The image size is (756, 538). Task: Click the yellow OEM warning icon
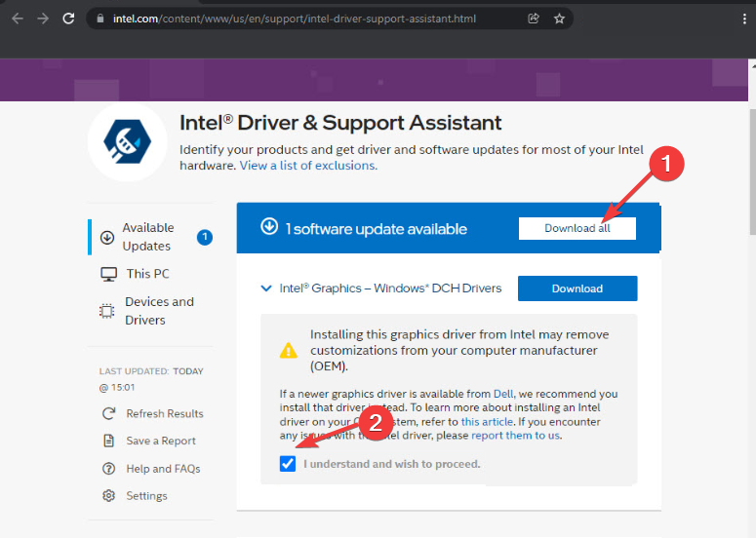click(289, 350)
